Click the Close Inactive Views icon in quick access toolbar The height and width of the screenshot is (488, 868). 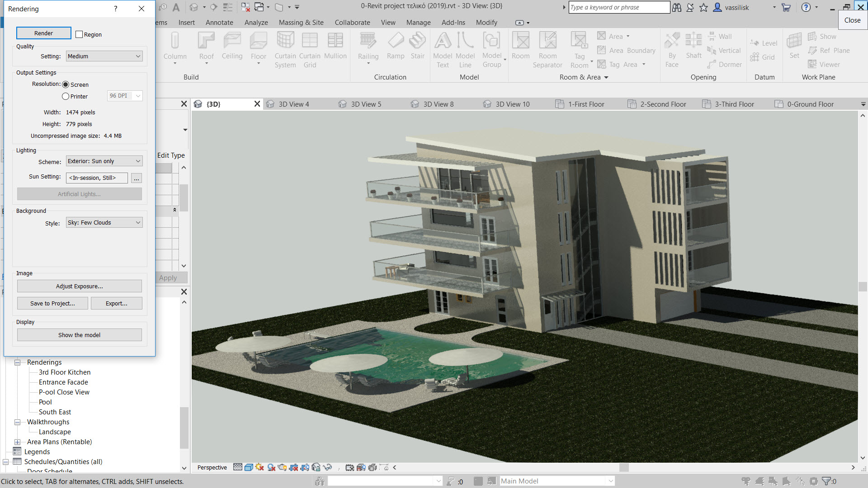tap(245, 7)
